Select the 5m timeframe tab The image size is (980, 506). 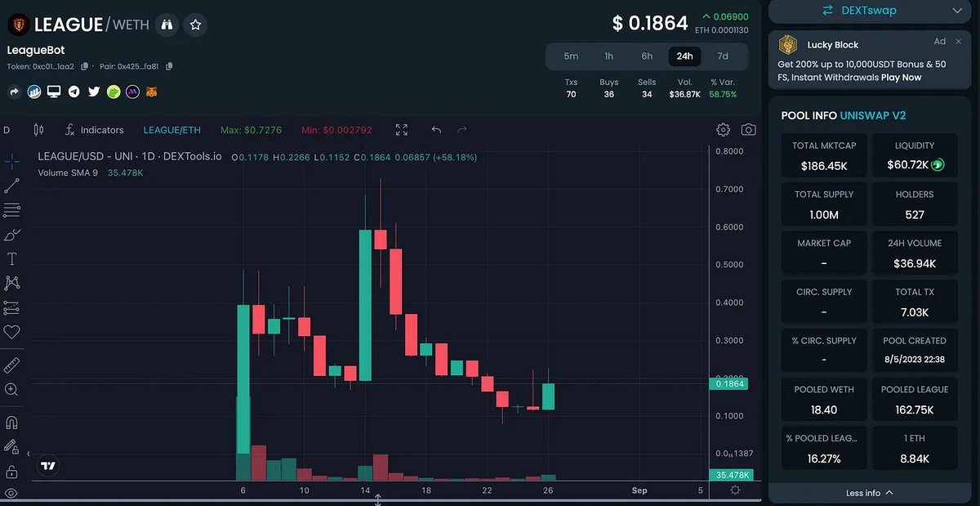(571, 56)
